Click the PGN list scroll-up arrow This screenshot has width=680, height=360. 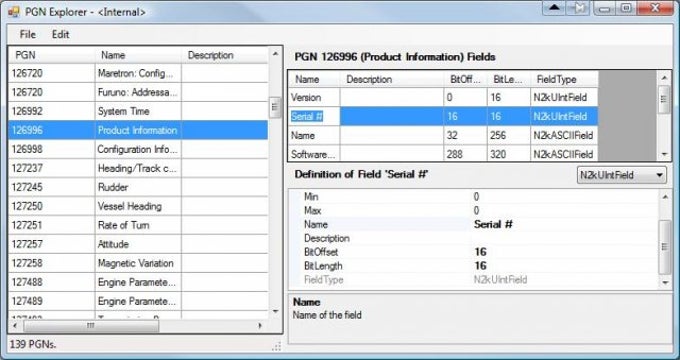pyautogui.click(x=275, y=54)
